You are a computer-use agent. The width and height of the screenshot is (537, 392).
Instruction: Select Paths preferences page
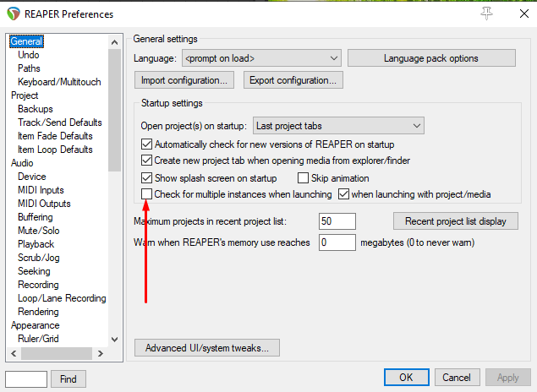(29, 68)
